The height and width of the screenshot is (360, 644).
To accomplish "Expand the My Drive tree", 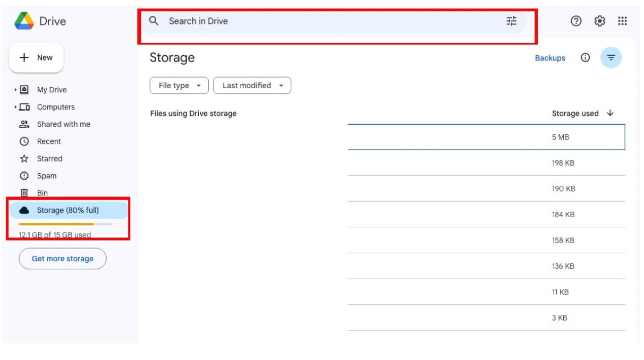I will pyautogui.click(x=15, y=90).
